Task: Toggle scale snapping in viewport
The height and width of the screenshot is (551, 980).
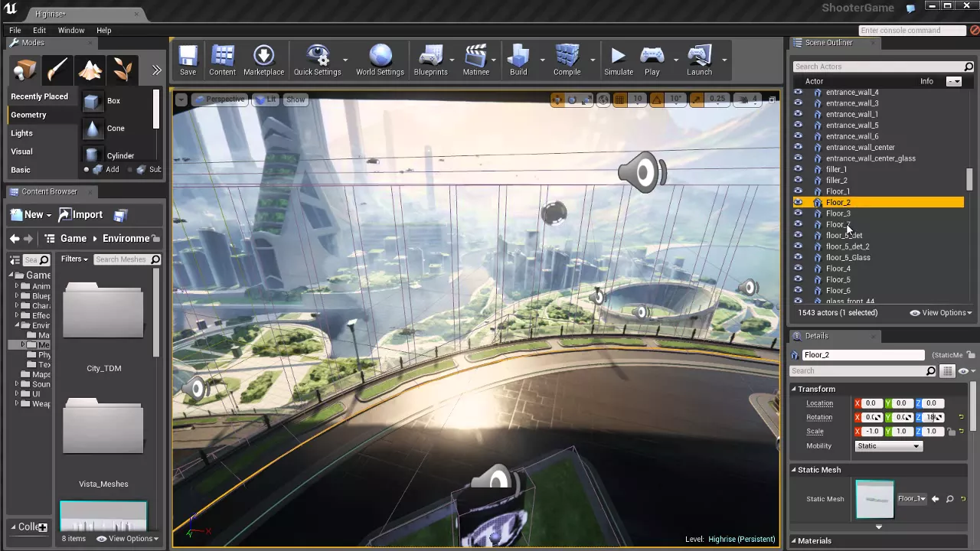Action: coord(696,99)
